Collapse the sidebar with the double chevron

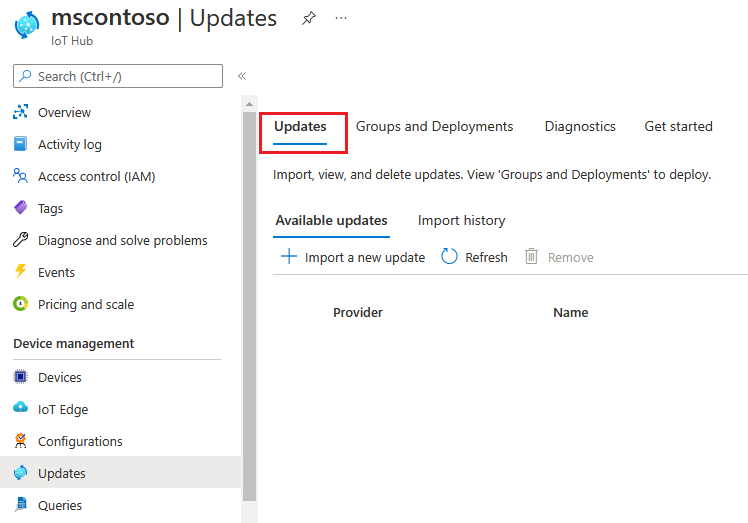(x=242, y=76)
